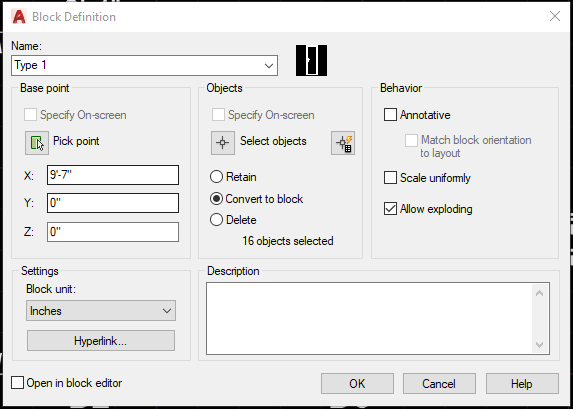
Task: Click OK to create the block
Action: coord(357,383)
